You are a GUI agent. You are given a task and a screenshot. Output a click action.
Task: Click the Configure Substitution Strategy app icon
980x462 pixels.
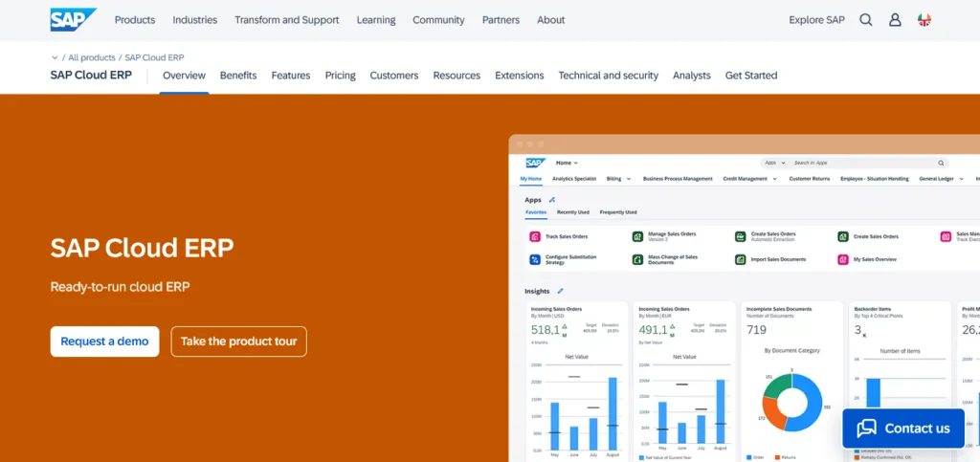click(x=535, y=259)
